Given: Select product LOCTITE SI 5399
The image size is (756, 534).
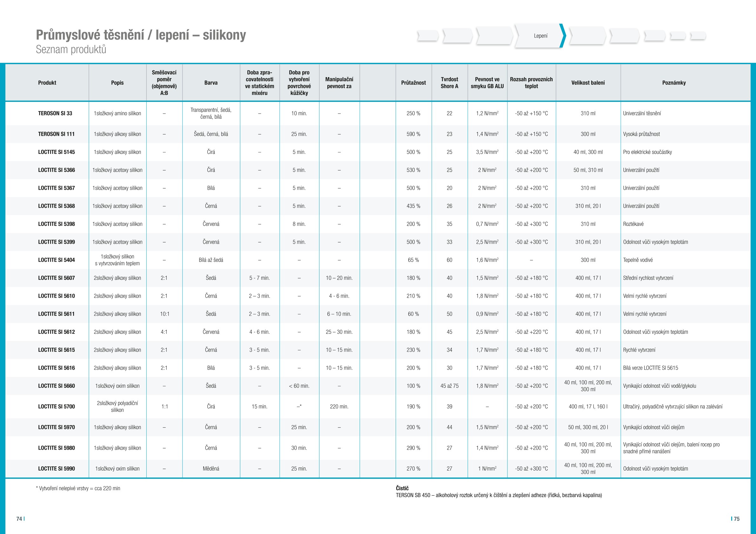Looking at the screenshot, I should (x=56, y=242).
